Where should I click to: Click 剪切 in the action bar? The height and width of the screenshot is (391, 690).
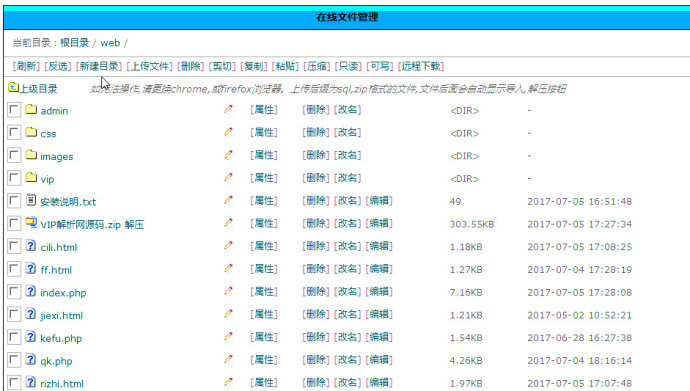click(x=222, y=66)
